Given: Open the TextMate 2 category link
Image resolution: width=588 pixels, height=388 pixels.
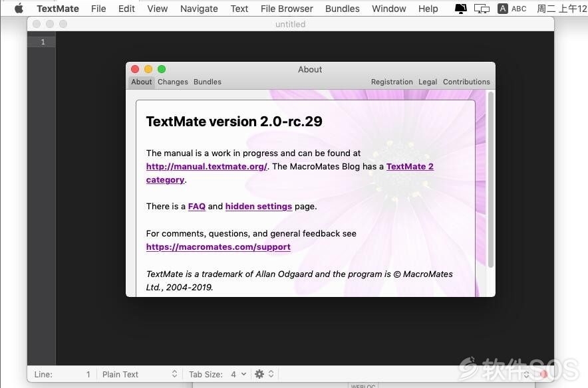Looking at the screenshot, I should (x=410, y=166).
